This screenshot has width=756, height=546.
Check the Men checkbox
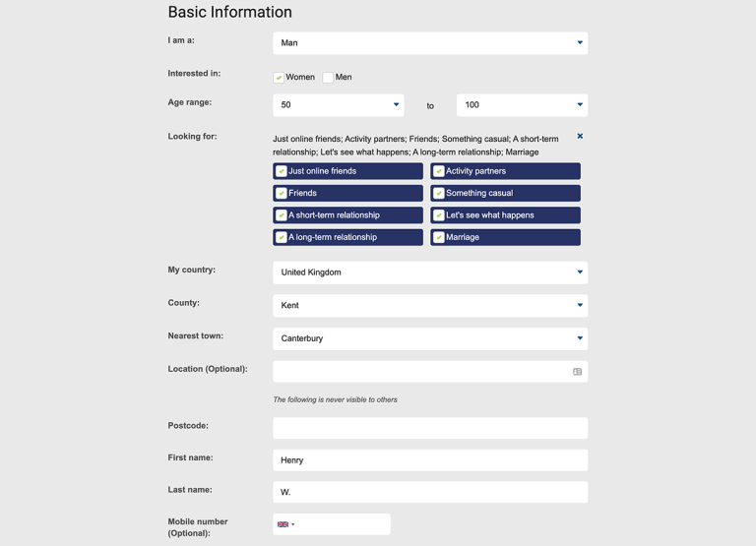click(329, 78)
